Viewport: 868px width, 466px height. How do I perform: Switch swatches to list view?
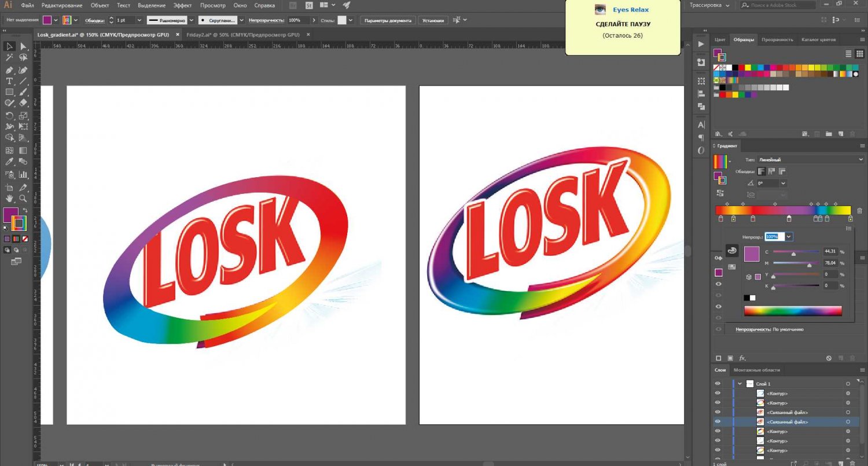pyautogui.click(x=848, y=54)
